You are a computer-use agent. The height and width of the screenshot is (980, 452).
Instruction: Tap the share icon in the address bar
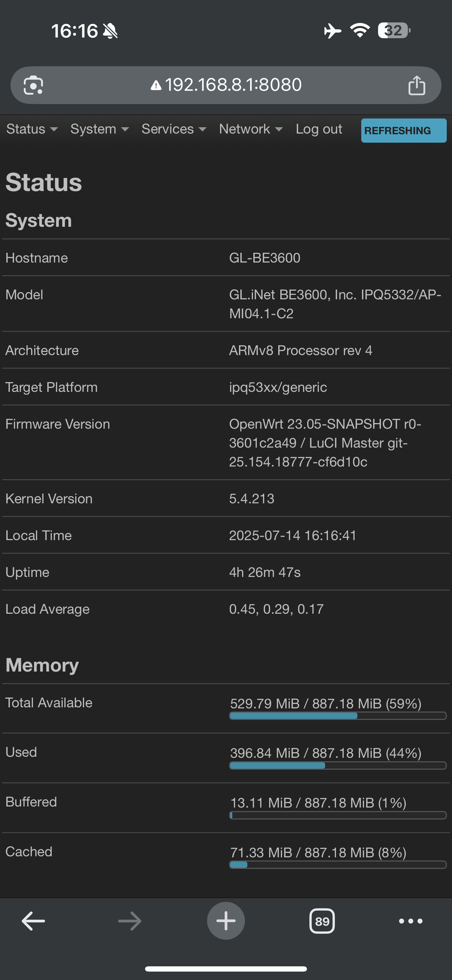pyautogui.click(x=417, y=85)
